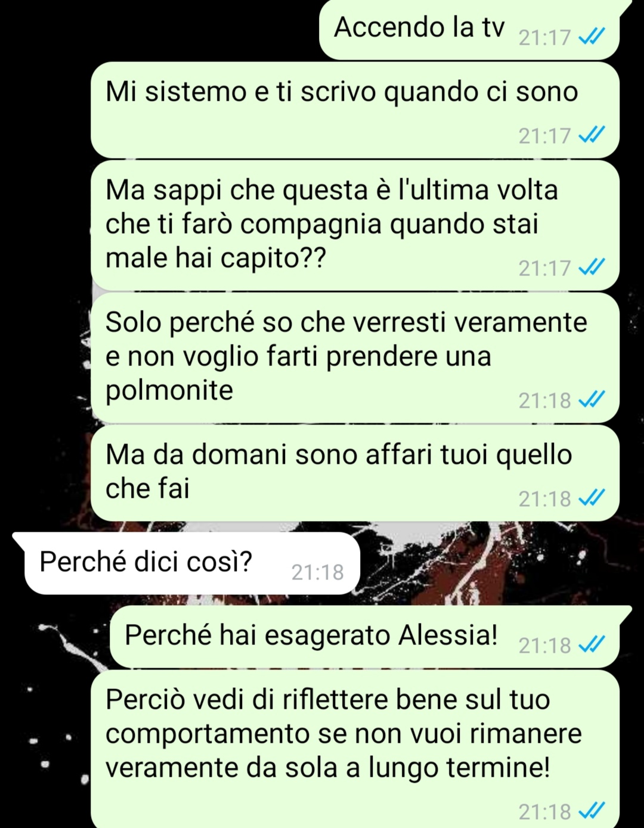Tap the read checkmarks on 'Perciò vedi di riflettere' message
Viewport: 644px width, 828px height.
coord(592,811)
